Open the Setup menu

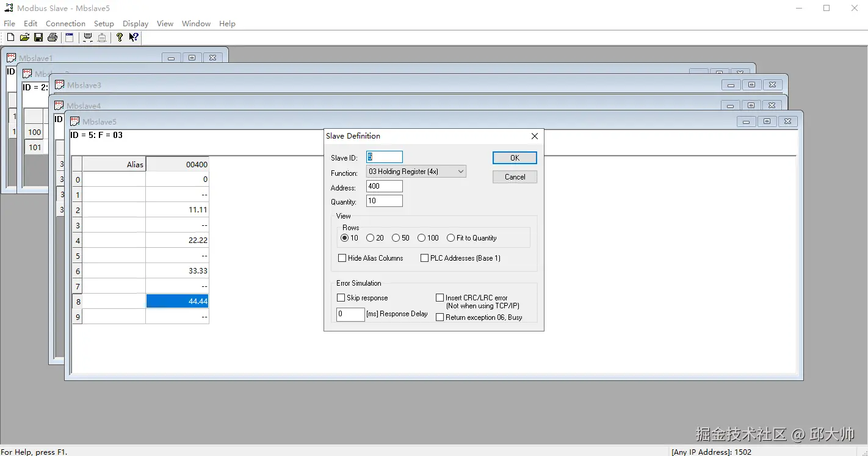(x=104, y=24)
